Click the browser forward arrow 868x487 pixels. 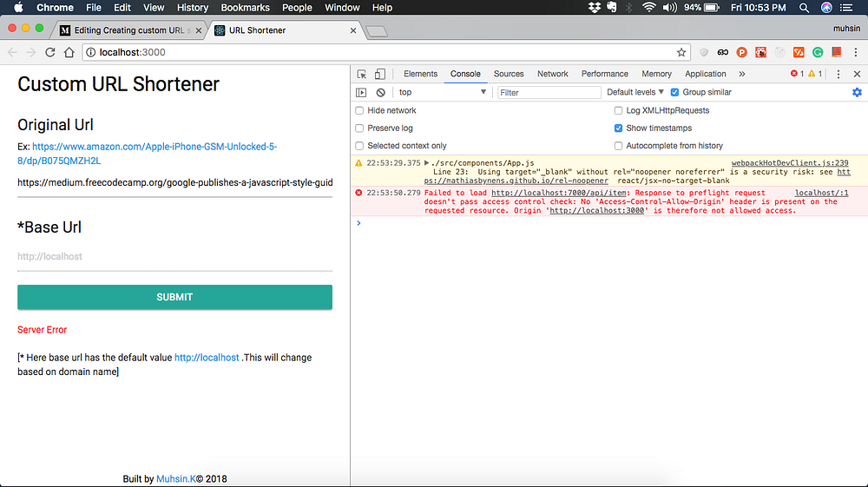[x=31, y=52]
